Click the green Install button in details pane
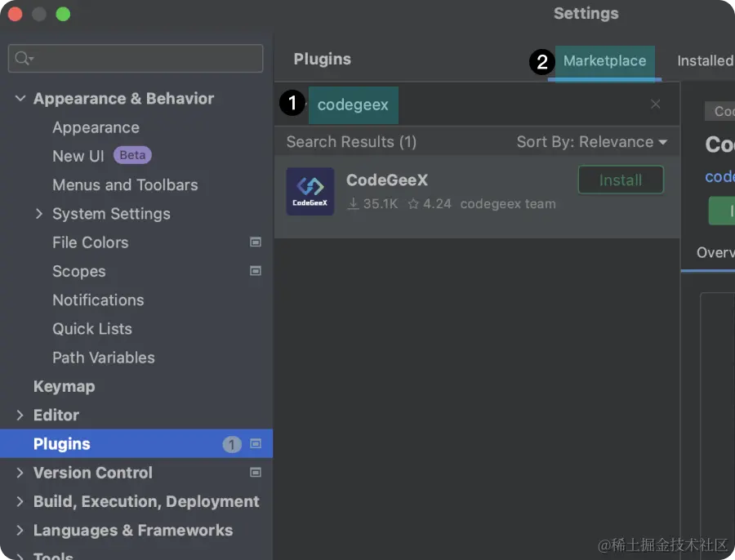This screenshot has height=560, width=735. 721,211
